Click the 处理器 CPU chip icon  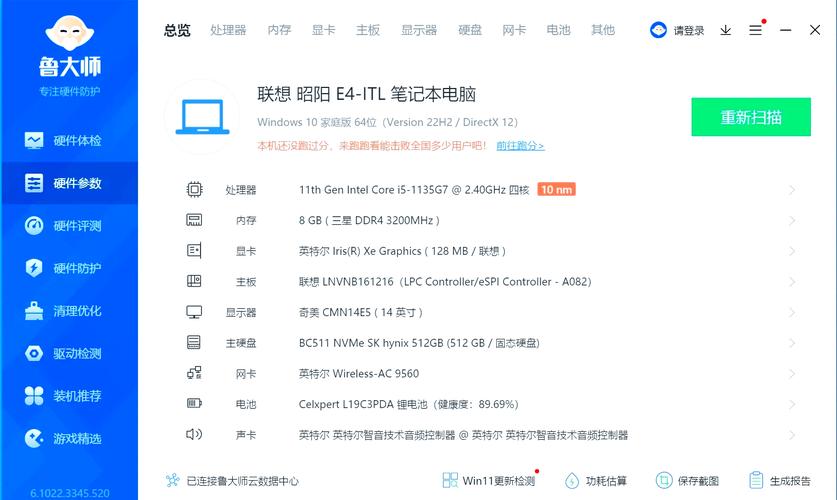(x=194, y=189)
